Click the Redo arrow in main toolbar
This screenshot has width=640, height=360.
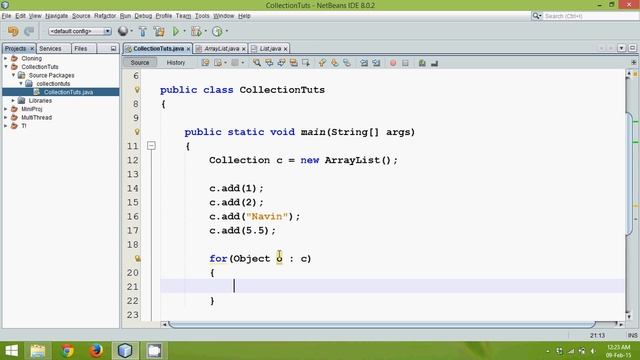point(29,31)
